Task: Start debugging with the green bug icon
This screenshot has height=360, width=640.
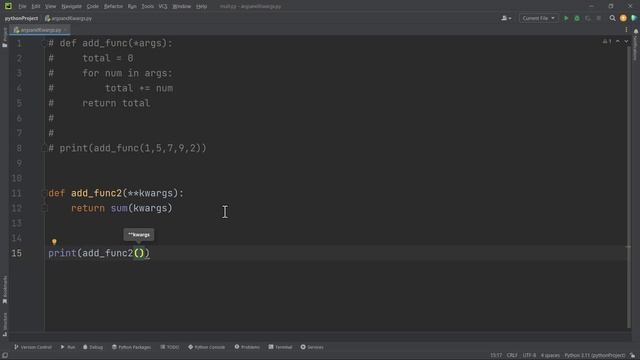Action: point(577,18)
